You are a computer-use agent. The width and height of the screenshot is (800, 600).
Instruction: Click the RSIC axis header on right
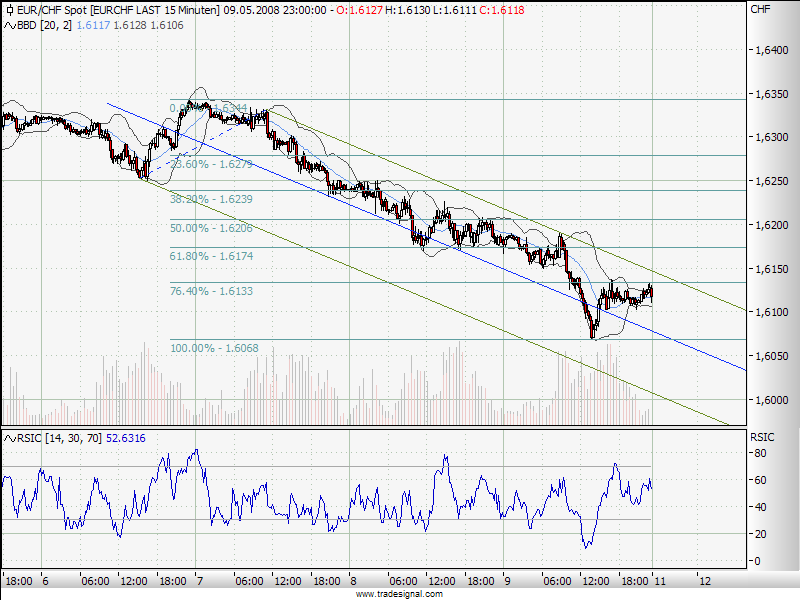(x=762, y=437)
